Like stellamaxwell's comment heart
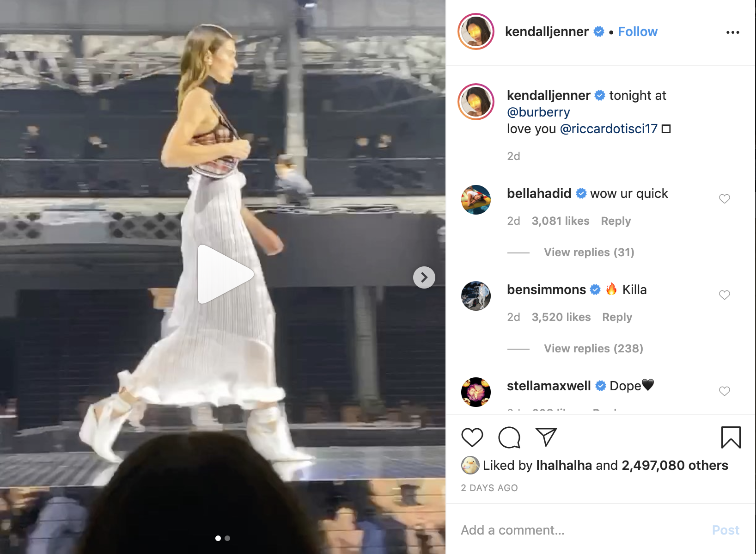The image size is (756, 554). pyautogui.click(x=724, y=391)
